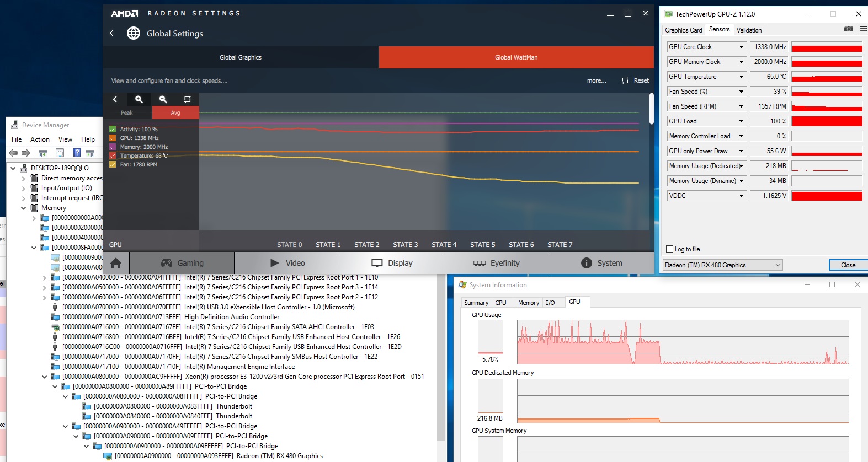Switch to Global WattMan tab
Screen dimensions: 868x462
(516, 57)
